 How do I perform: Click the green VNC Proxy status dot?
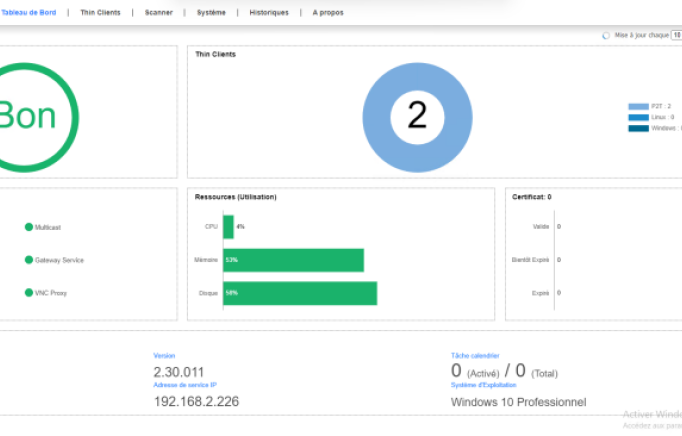click(x=29, y=293)
